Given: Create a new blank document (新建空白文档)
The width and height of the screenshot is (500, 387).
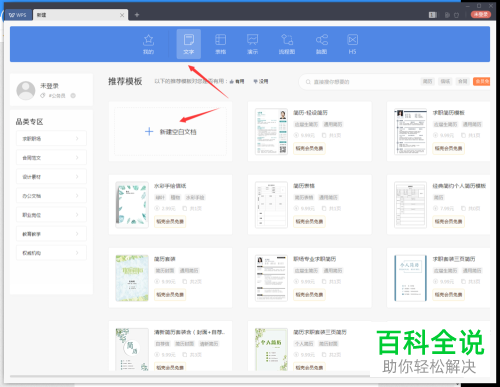Looking at the screenshot, I should (171, 132).
